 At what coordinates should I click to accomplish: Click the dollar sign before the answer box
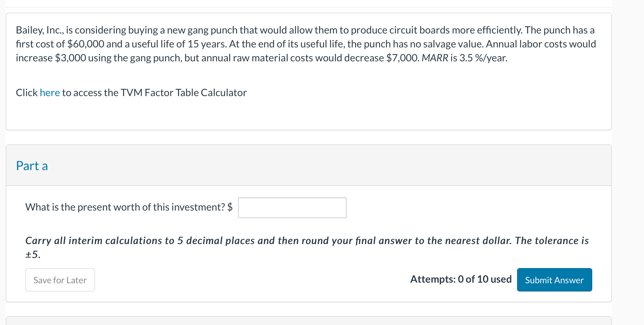point(230,207)
